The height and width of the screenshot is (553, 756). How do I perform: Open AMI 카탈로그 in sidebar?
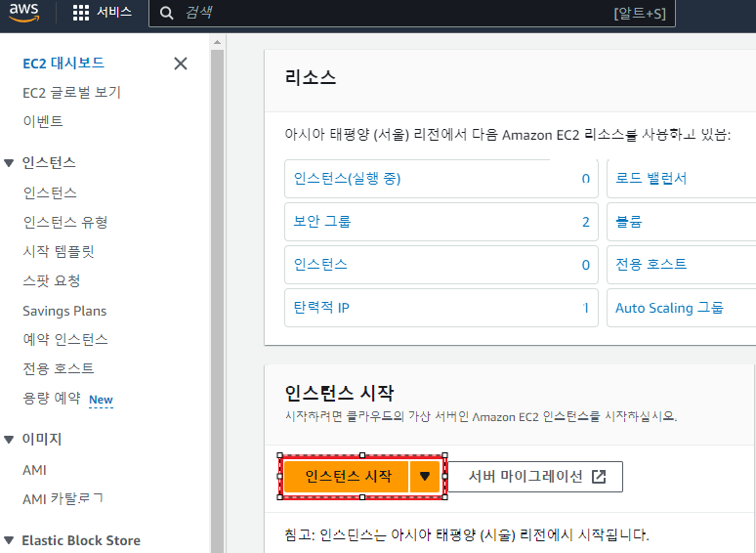[63, 499]
